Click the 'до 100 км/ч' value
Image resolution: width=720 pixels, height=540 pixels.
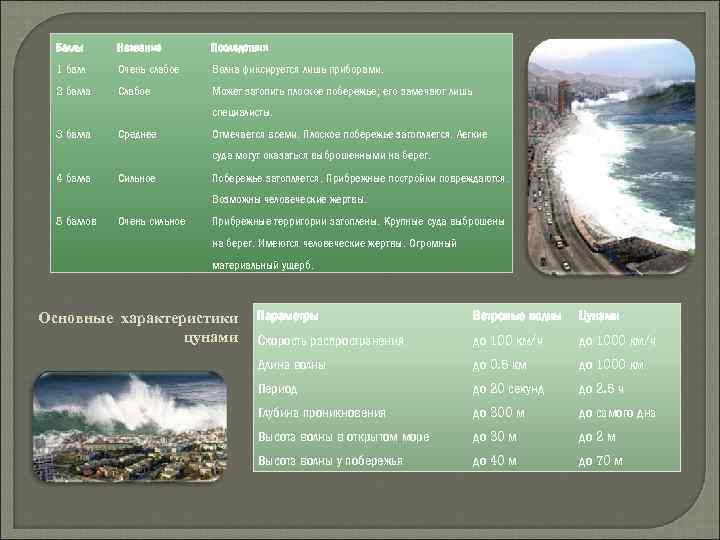pos(508,341)
